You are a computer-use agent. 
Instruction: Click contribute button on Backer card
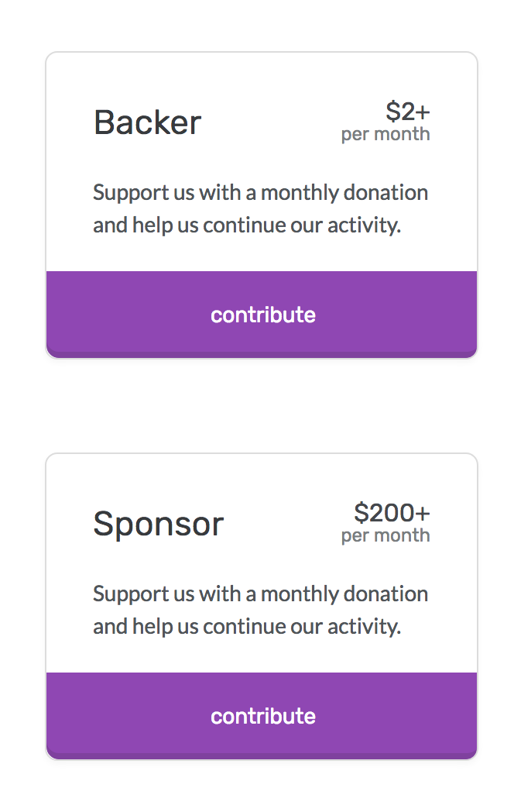pyautogui.click(x=262, y=315)
